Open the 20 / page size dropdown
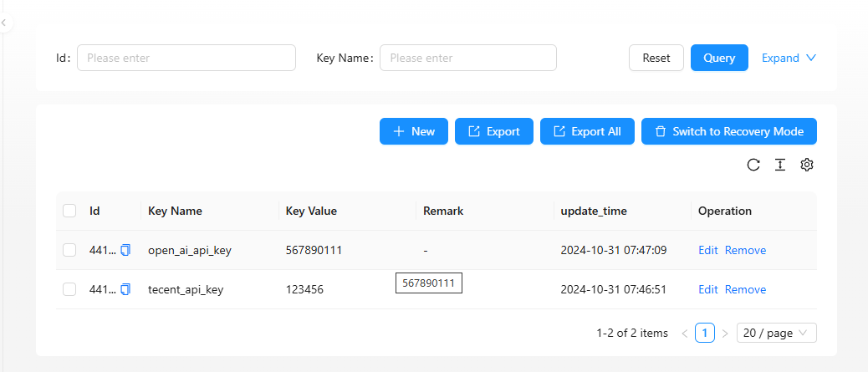The width and height of the screenshot is (868, 372). point(776,333)
